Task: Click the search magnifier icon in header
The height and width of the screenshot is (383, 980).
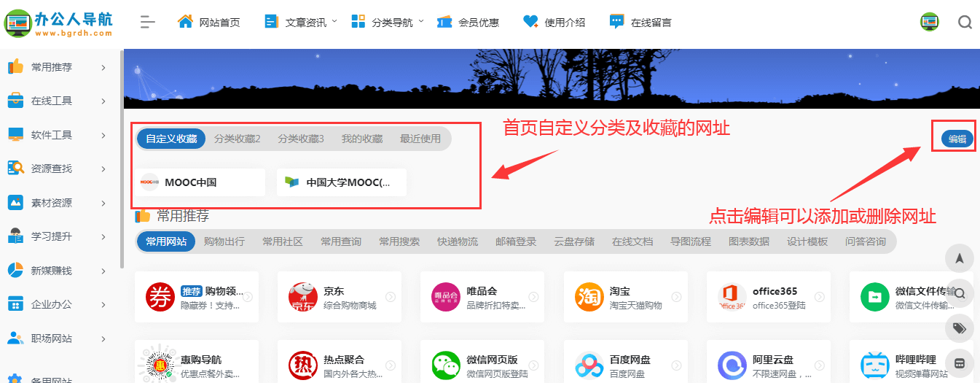Action: [965, 22]
